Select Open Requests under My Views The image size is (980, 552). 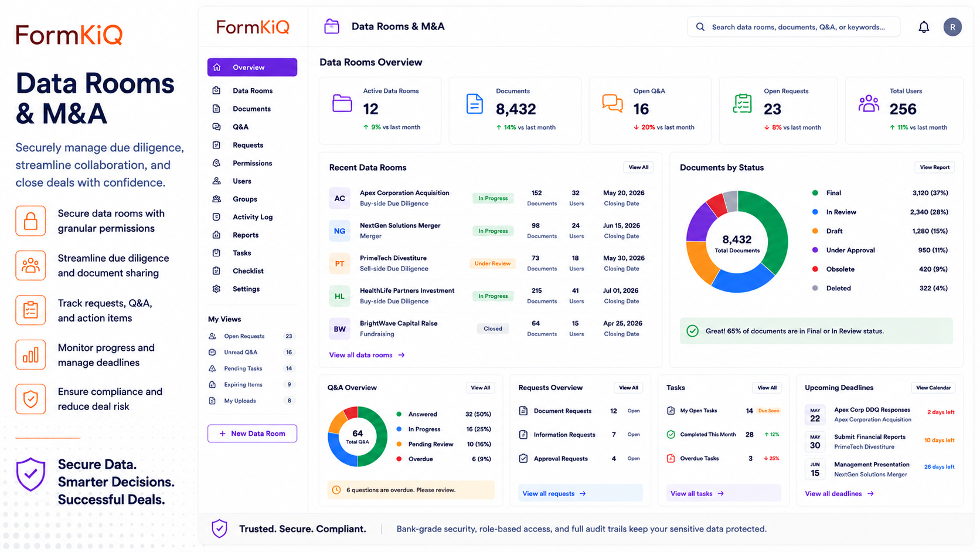tap(252, 336)
